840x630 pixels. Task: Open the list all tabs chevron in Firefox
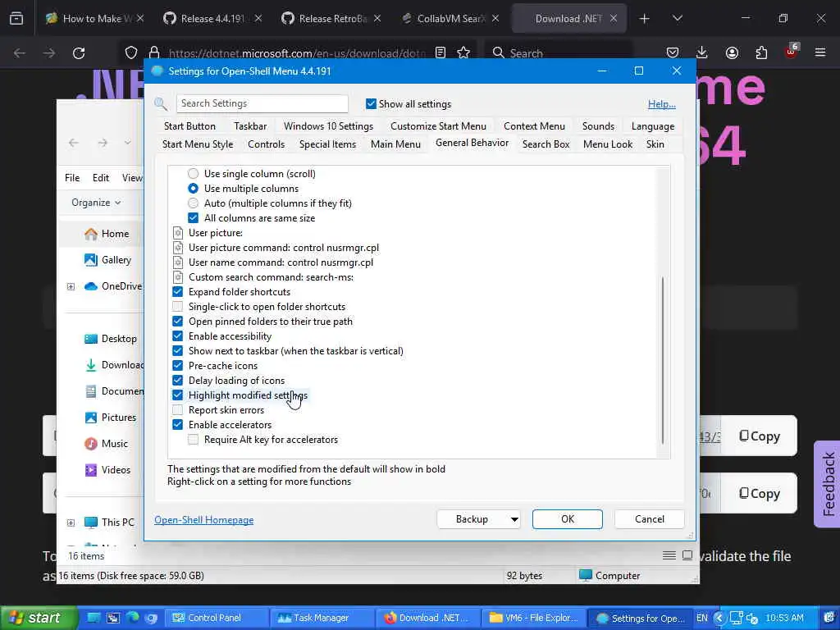pos(678,19)
